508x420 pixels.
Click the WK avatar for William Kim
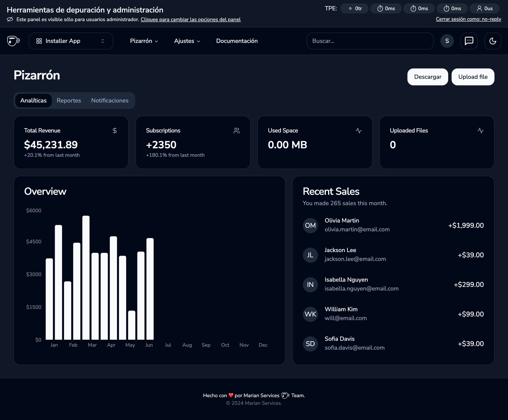pyautogui.click(x=310, y=314)
